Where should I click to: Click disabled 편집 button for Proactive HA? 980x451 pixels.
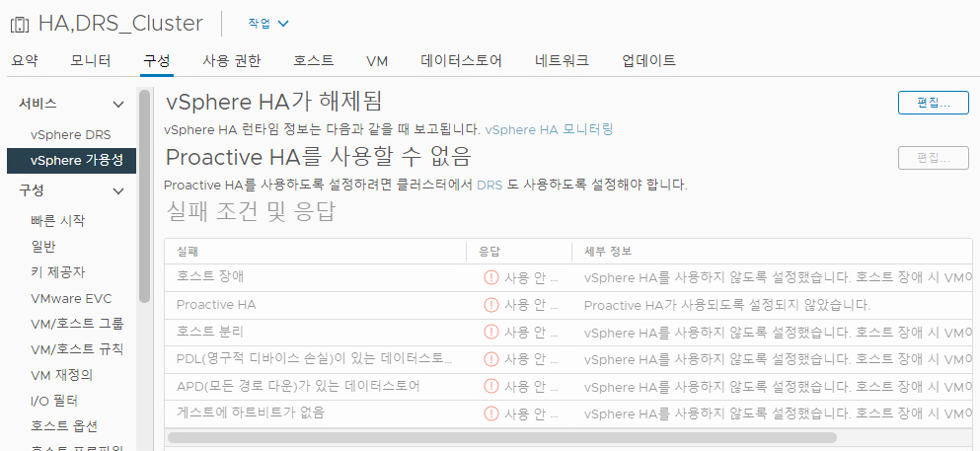(934, 158)
